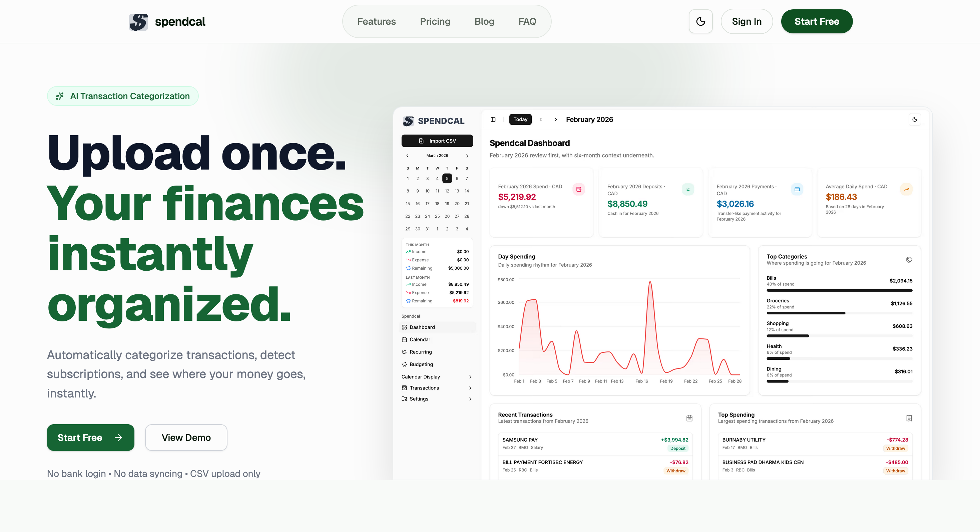Click This Month Income trend icon
The width and height of the screenshot is (980, 532).
coord(408,252)
